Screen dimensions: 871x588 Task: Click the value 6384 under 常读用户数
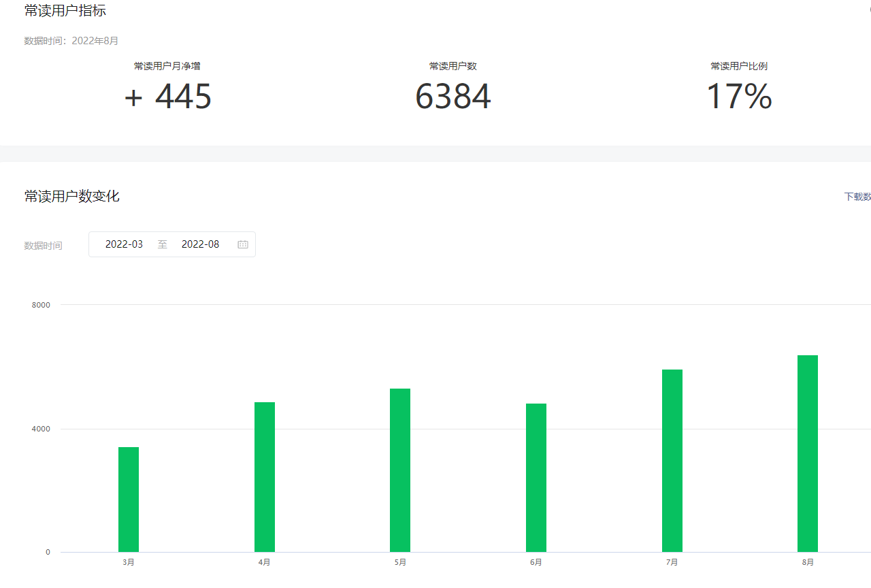pyautogui.click(x=453, y=97)
